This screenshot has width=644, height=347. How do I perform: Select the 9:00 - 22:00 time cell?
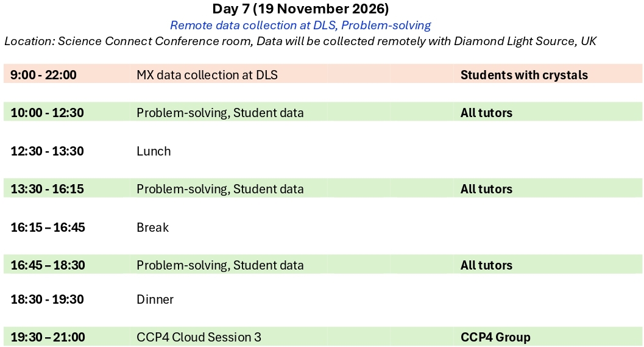coord(43,75)
